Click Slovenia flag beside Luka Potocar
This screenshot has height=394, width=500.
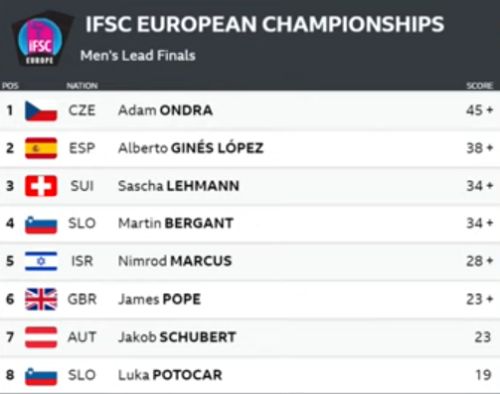point(41,376)
